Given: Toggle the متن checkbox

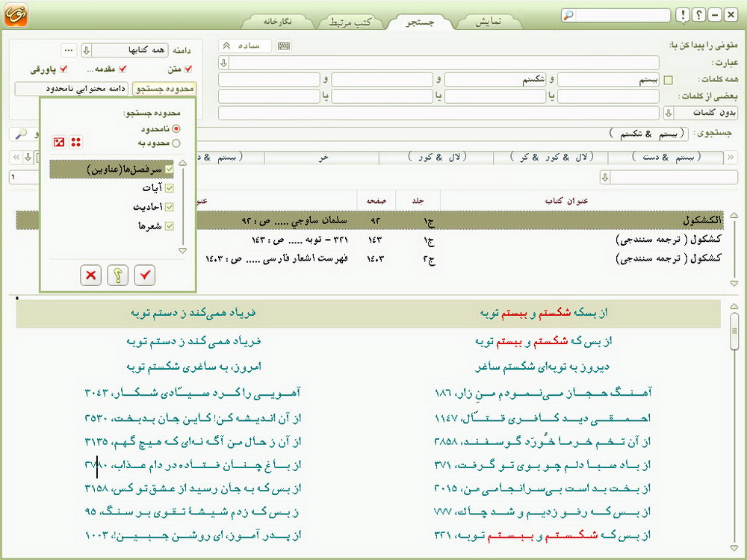Looking at the screenshot, I should pos(188,69).
